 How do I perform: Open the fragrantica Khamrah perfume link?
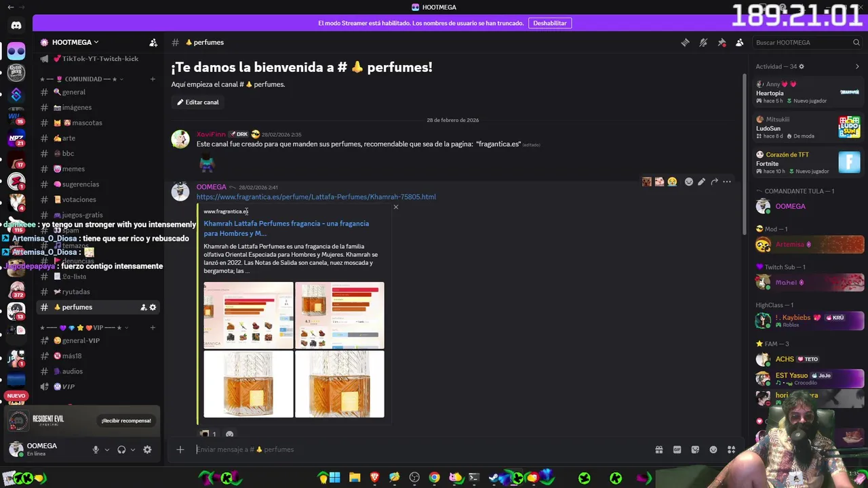click(x=316, y=197)
